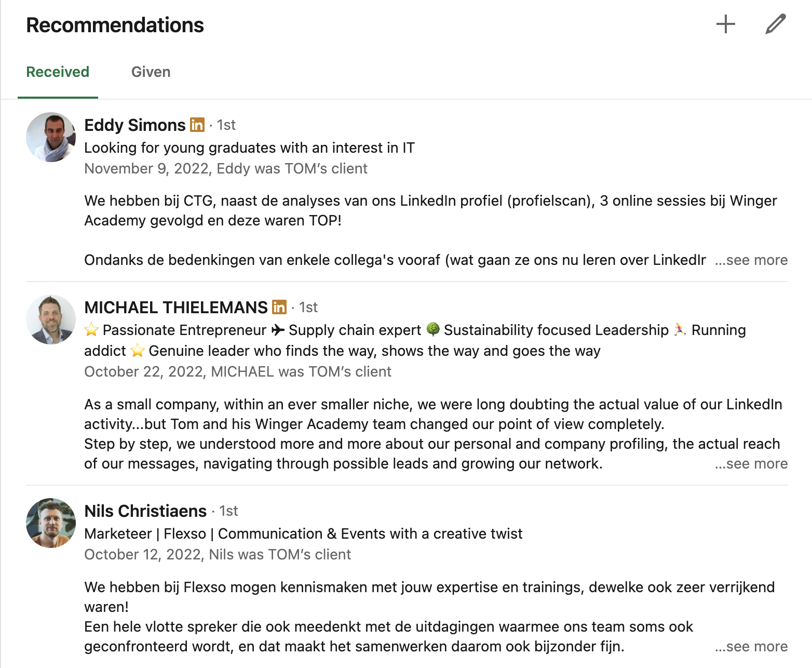
Task: Open Eddy Simons profile picture
Action: coord(51,137)
